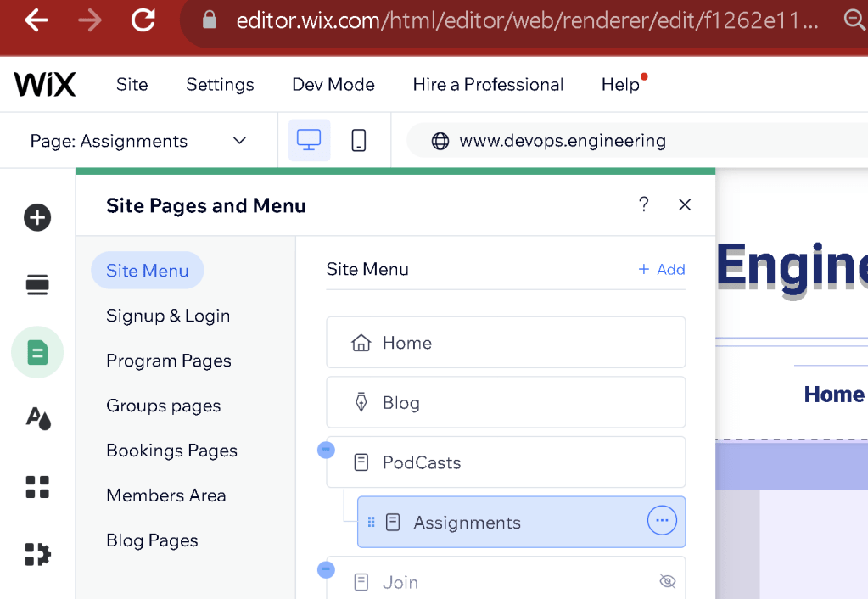Click the pen nib icon on Blog
868x599 pixels.
click(x=361, y=402)
